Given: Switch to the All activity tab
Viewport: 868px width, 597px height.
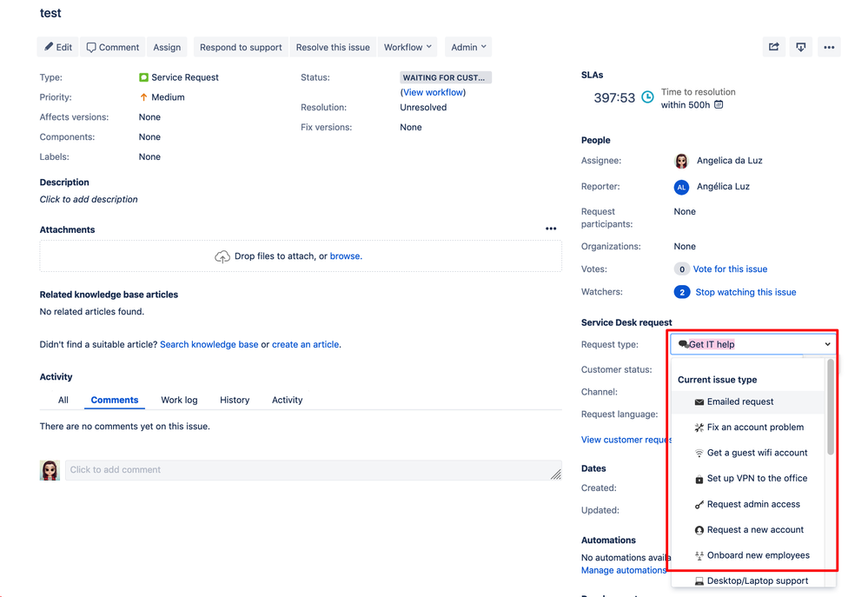Looking at the screenshot, I should 63,400.
